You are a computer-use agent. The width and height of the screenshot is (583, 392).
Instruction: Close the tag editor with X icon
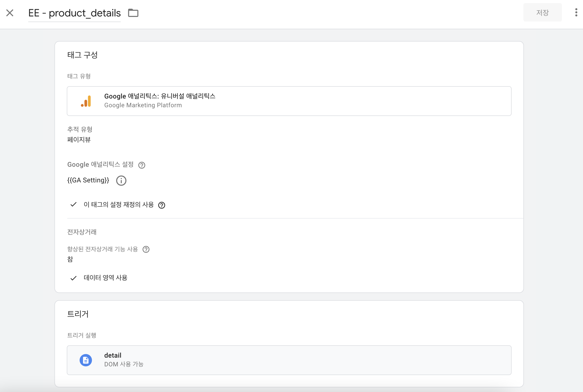[x=10, y=13]
